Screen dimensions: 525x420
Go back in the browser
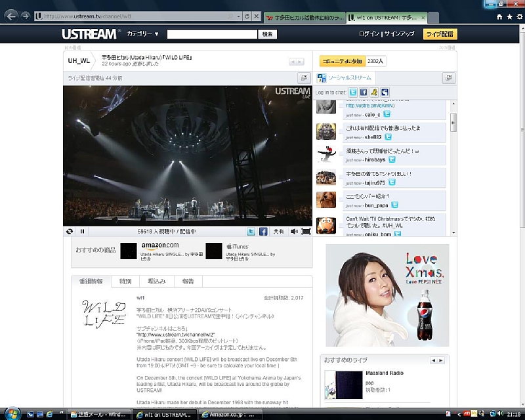[12, 16]
